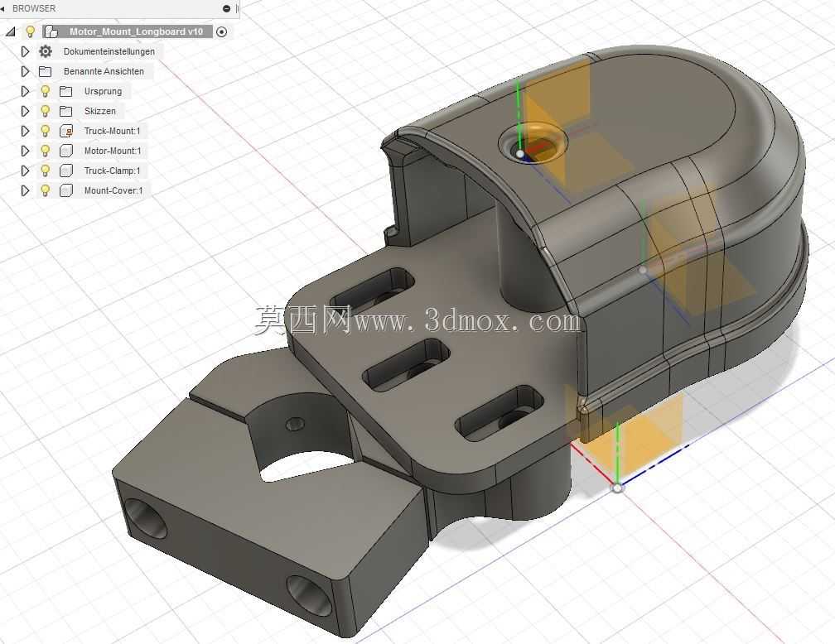Click the Dokumenteinstellungen gear icon
835x644 pixels.
point(46,51)
